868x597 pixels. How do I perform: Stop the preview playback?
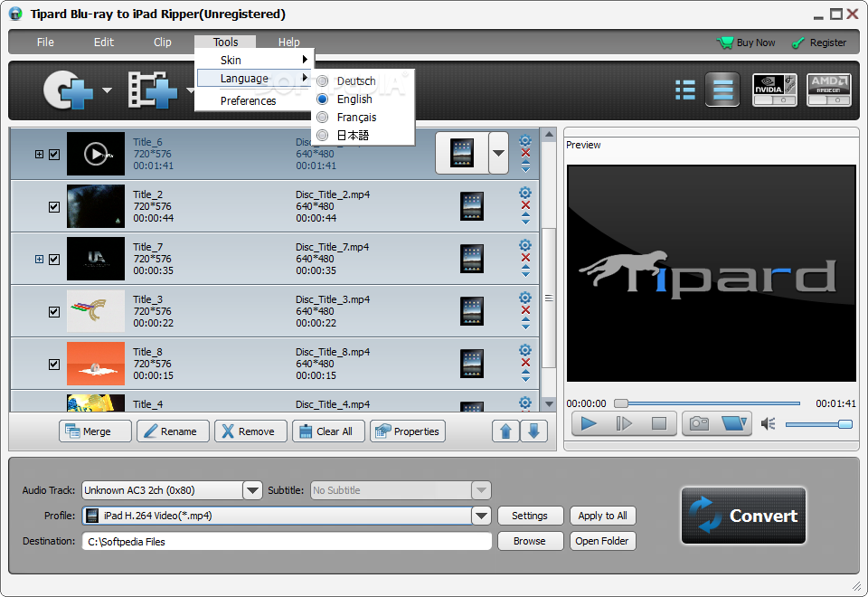click(659, 424)
